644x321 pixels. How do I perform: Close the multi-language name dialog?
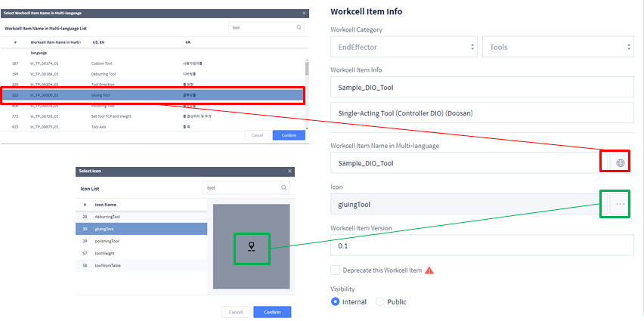[x=304, y=13]
